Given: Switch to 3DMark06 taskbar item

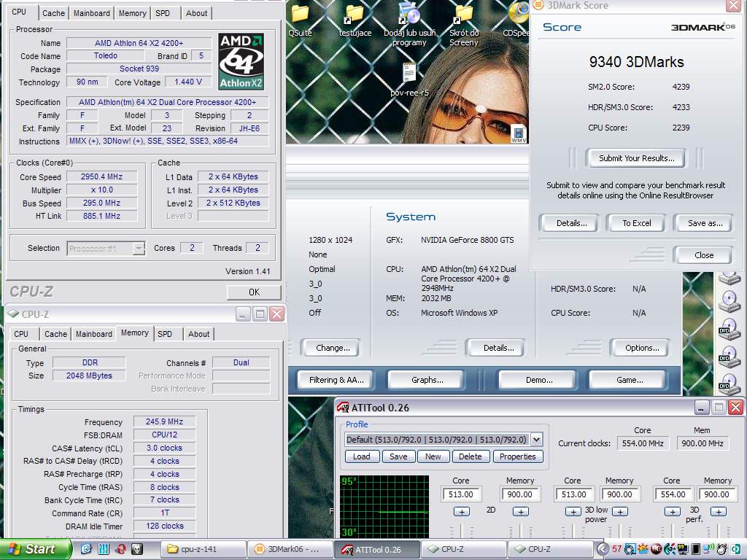Looking at the screenshot, I should tap(289, 549).
